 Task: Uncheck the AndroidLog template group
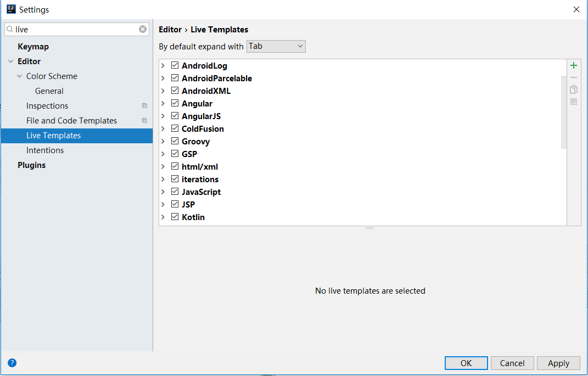175,65
